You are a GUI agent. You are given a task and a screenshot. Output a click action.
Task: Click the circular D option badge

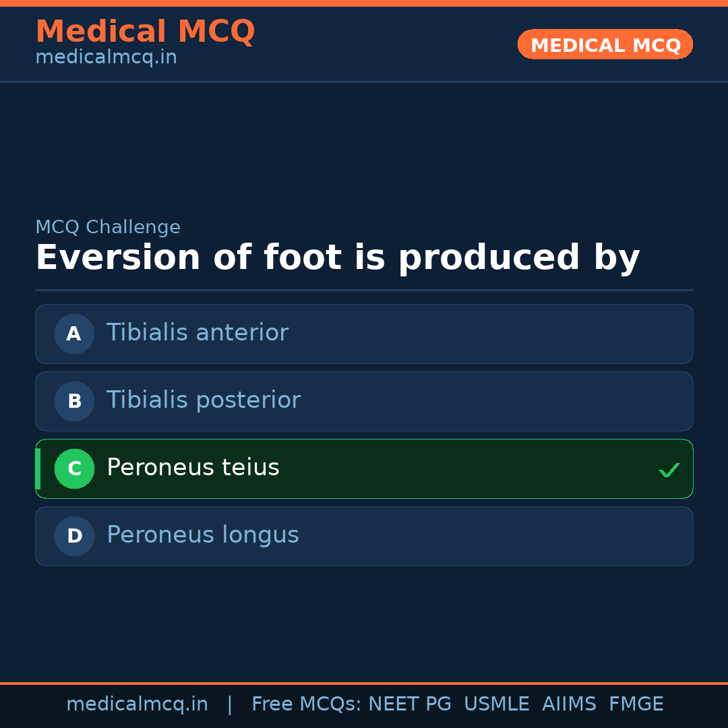[x=74, y=536]
